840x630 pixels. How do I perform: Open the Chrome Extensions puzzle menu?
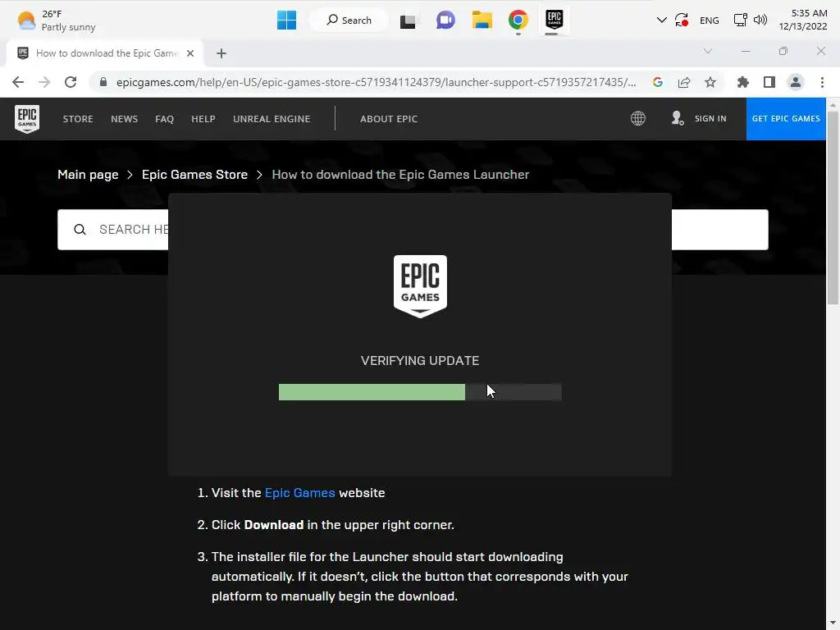tap(742, 82)
